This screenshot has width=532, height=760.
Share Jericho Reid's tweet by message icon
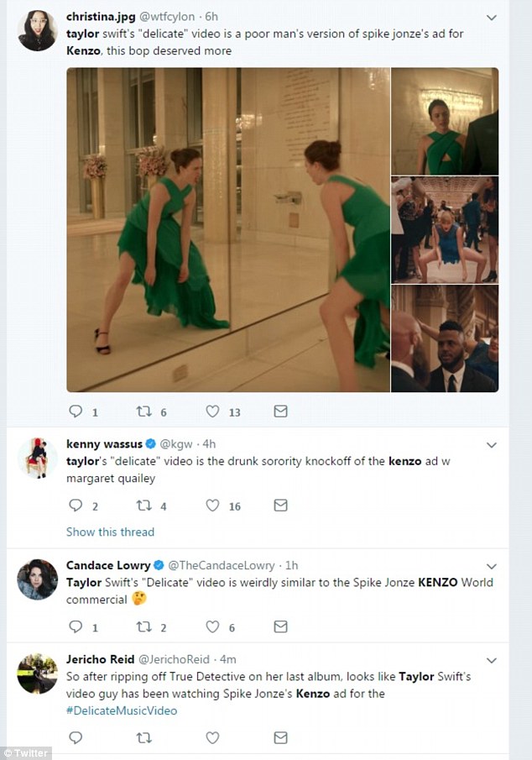click(x=280, y=737)
